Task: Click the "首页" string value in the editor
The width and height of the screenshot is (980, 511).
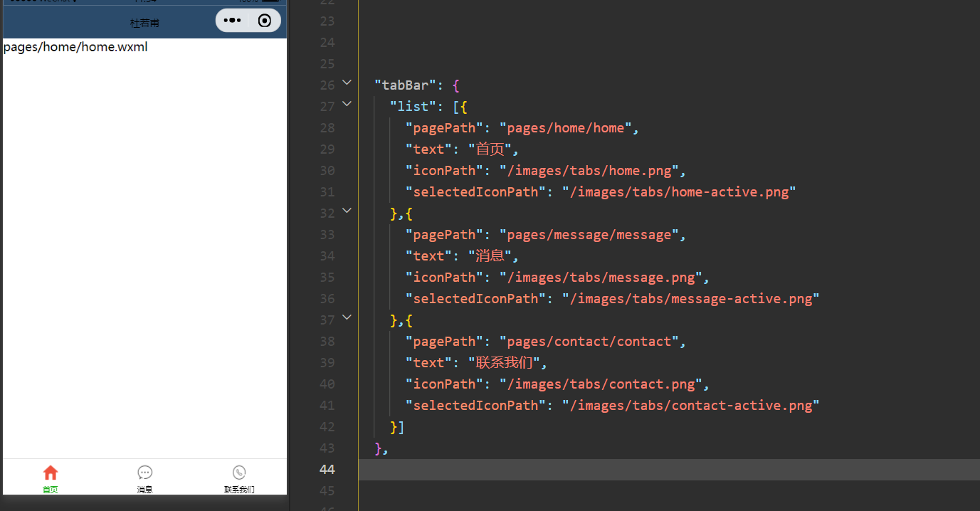Action: (490, 149)
